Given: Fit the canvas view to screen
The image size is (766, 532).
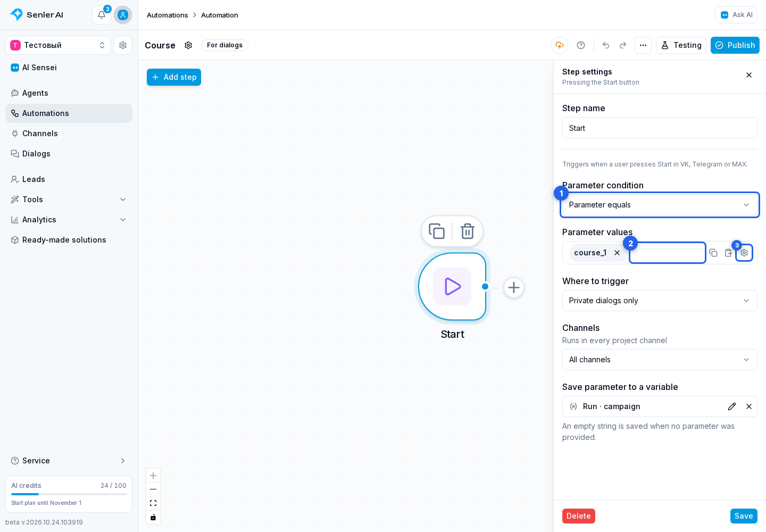Looking at the screenshot, I should pyautogui.click(x=153, y=503).
